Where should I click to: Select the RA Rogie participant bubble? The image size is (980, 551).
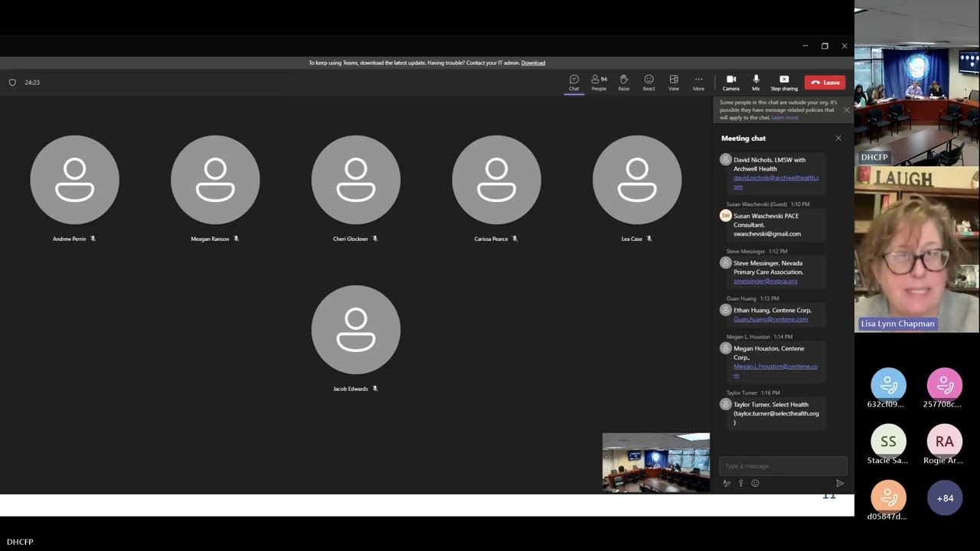(x=945, y=442)
